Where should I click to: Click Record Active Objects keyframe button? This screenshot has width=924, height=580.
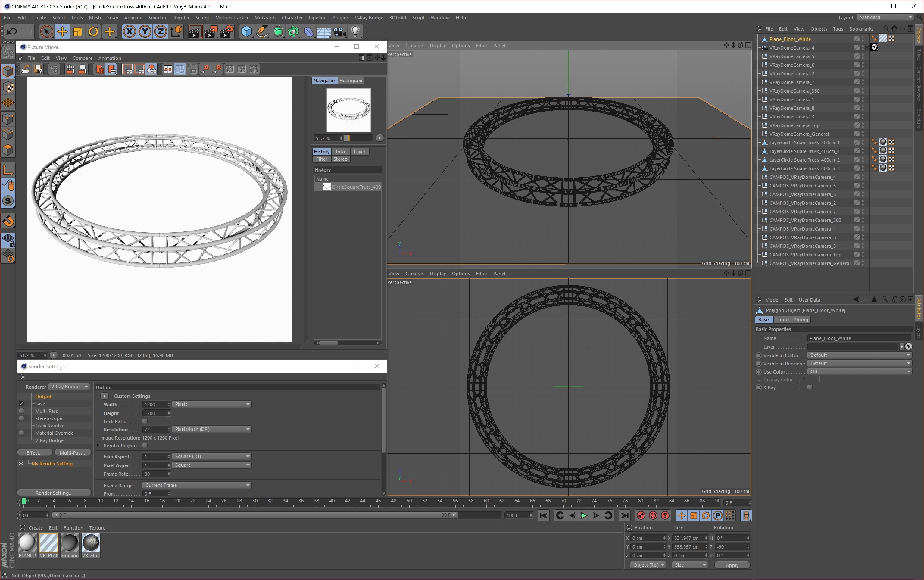click(x=641, y=515)
